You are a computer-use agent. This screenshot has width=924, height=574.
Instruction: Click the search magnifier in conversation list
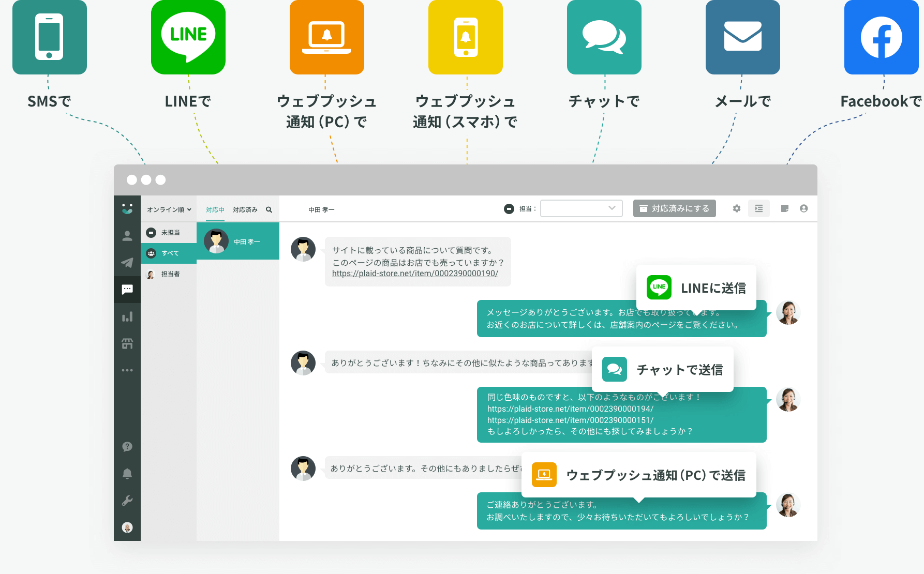point(269,209)
